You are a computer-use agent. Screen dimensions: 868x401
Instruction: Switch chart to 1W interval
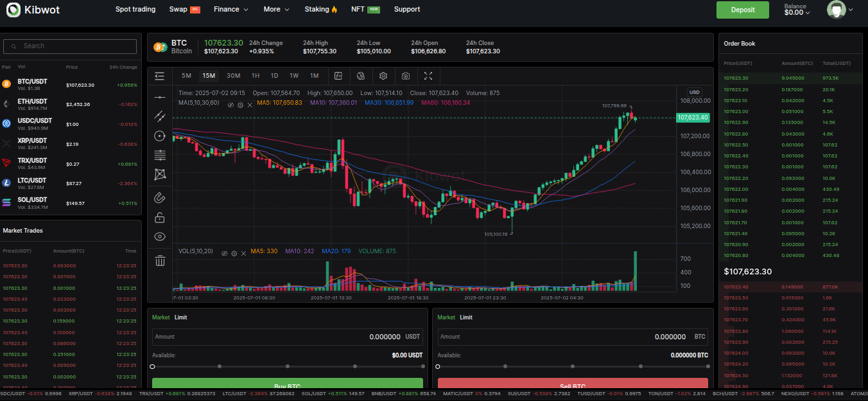(x=294, y=76)
